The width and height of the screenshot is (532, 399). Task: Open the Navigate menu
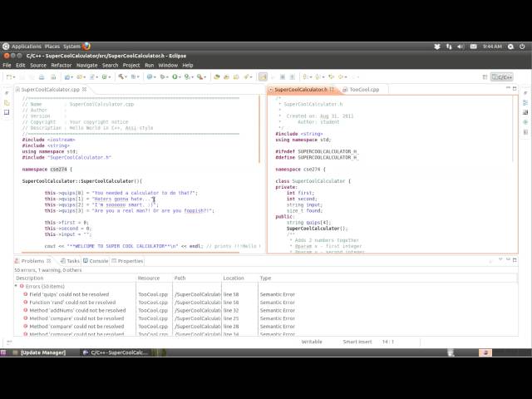click(86, 65)
